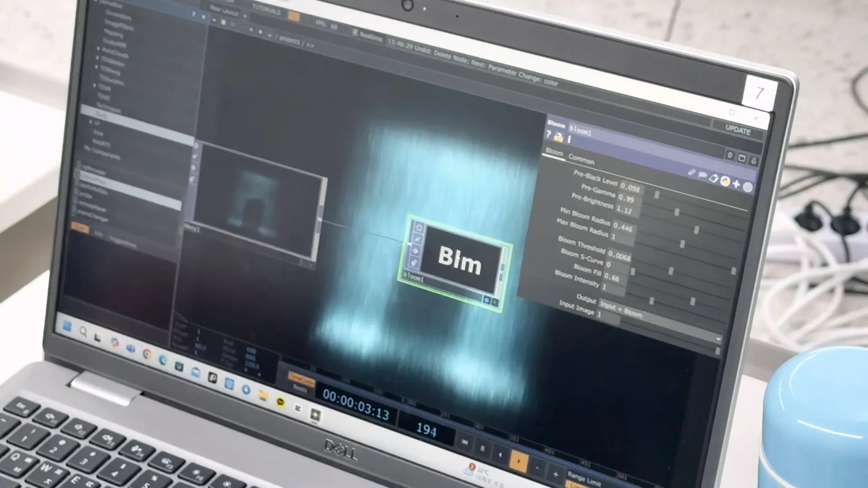868x488 pixels.
Task: Click the plus icon in parameter header
Action: 736,184
